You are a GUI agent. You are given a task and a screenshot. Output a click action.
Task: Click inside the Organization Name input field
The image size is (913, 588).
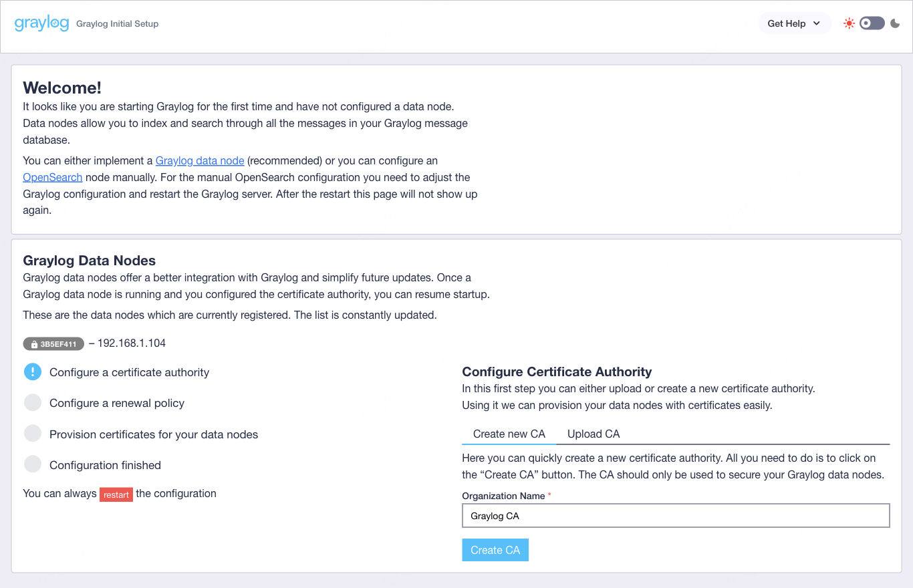coord(675,515)
